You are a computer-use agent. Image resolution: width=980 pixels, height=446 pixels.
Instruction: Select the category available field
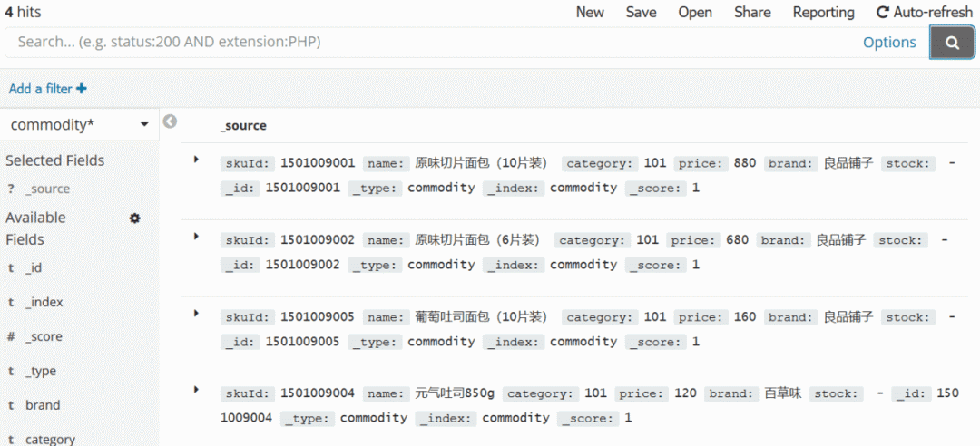(51, 439)
